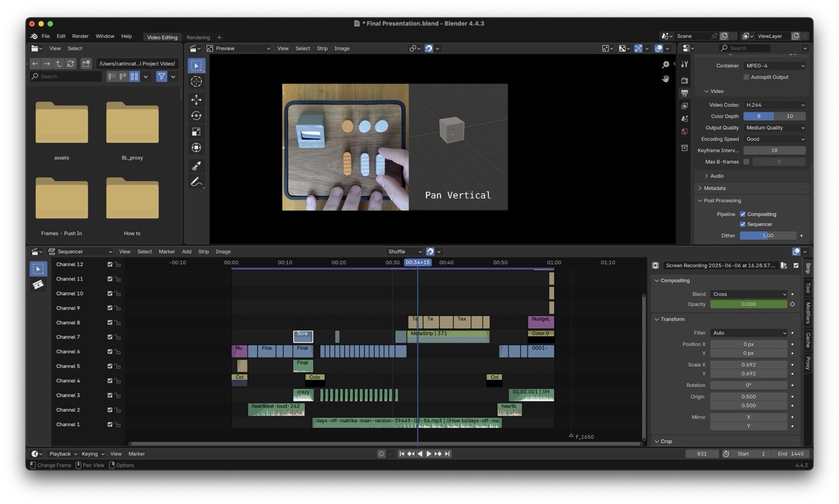Open the Video Codec H.264 dropdown
Screen dimensions: 839x504
[x=775, y=105]
